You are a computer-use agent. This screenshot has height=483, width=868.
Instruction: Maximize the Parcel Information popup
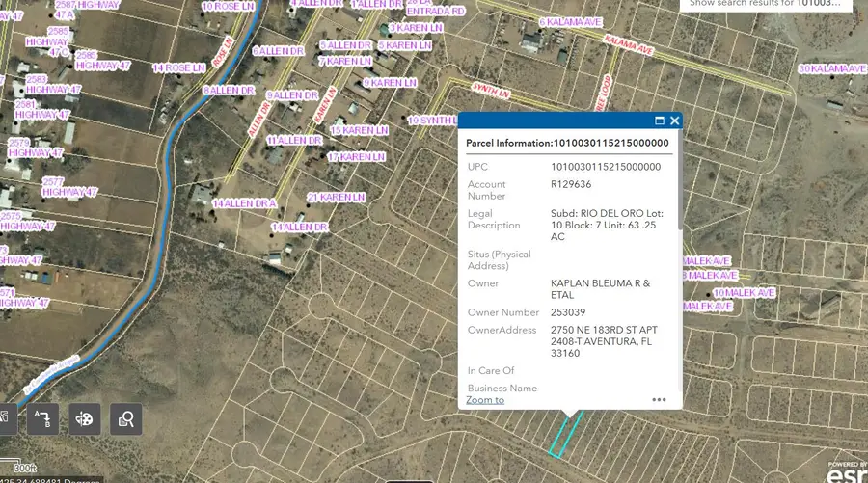660,121
